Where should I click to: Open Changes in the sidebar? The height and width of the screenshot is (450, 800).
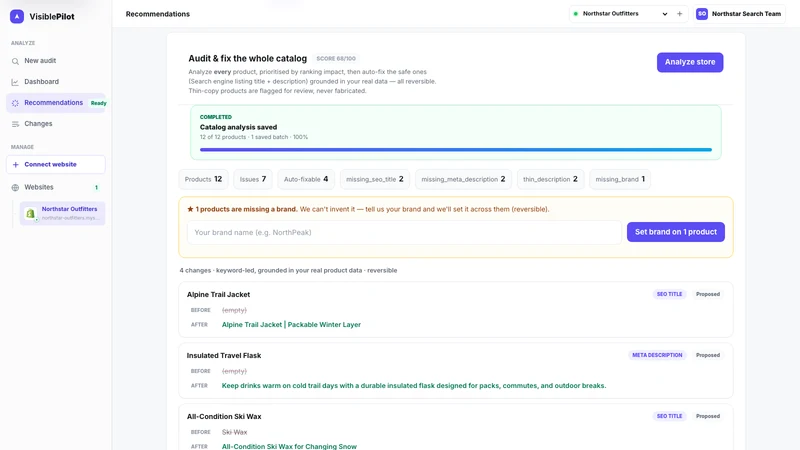pos(56,123)
